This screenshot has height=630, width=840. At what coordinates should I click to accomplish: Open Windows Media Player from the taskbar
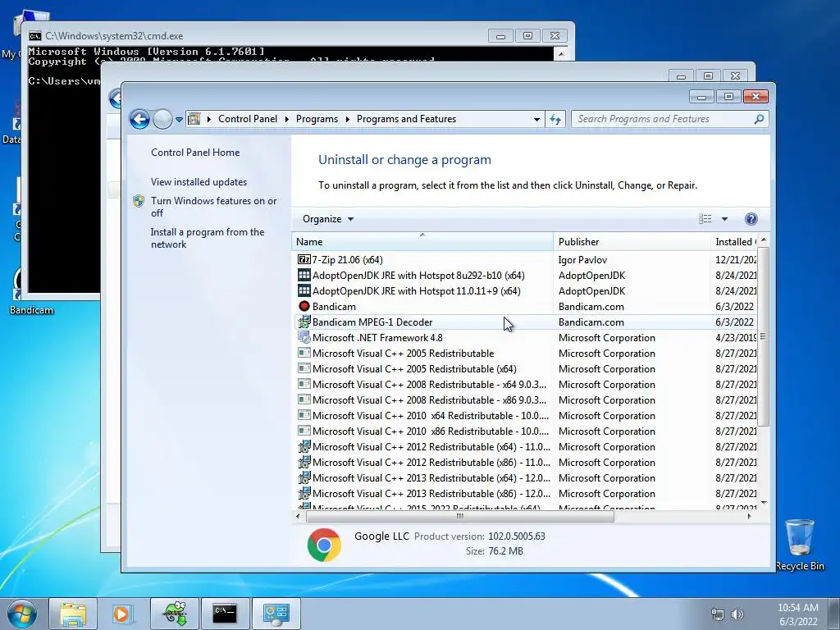click(x=121, y=614)
